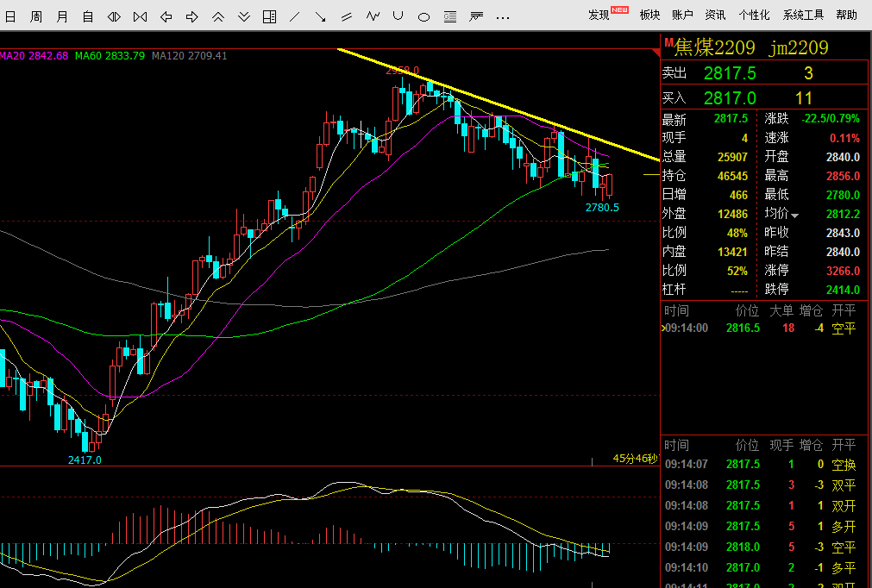Switch chart to weekly period 周
This screenshot has height=588, width=872.
[36, 16]
